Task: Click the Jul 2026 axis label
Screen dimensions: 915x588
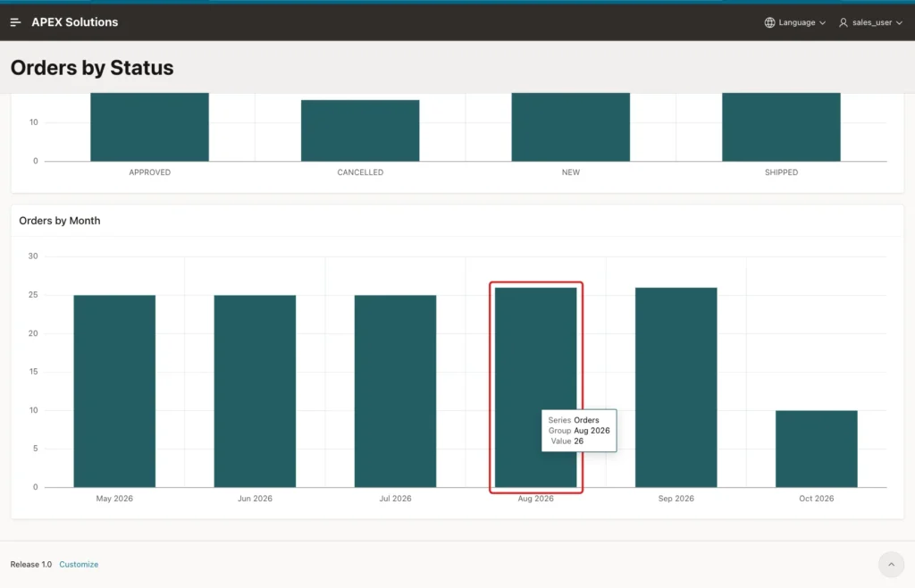Action: click(x=395, y=498)
